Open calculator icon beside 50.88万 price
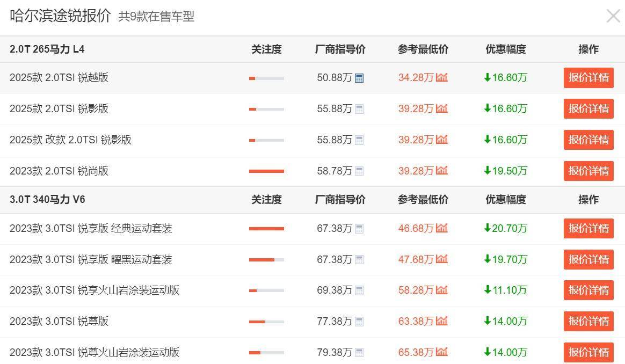625x364 pixels. [359, 78]
